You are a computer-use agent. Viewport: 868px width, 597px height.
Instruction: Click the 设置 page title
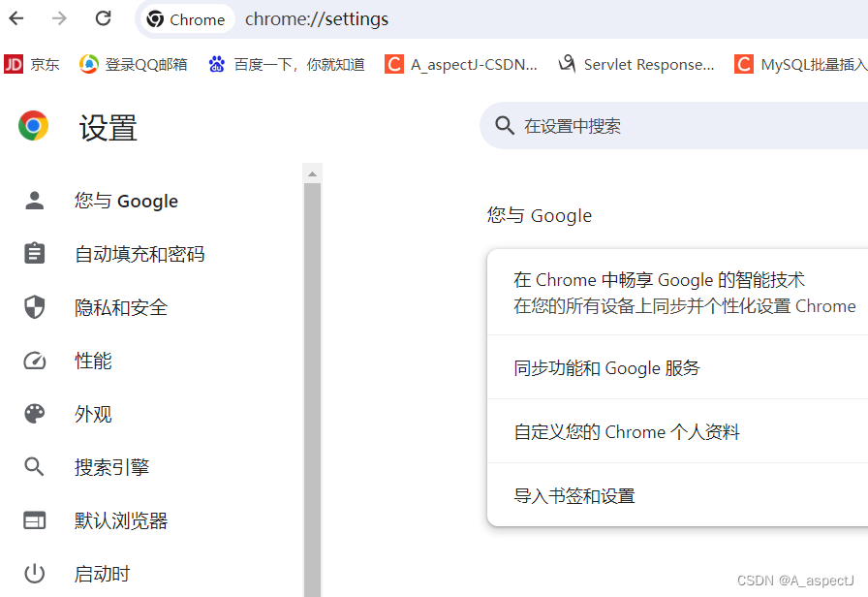(108, 127)
